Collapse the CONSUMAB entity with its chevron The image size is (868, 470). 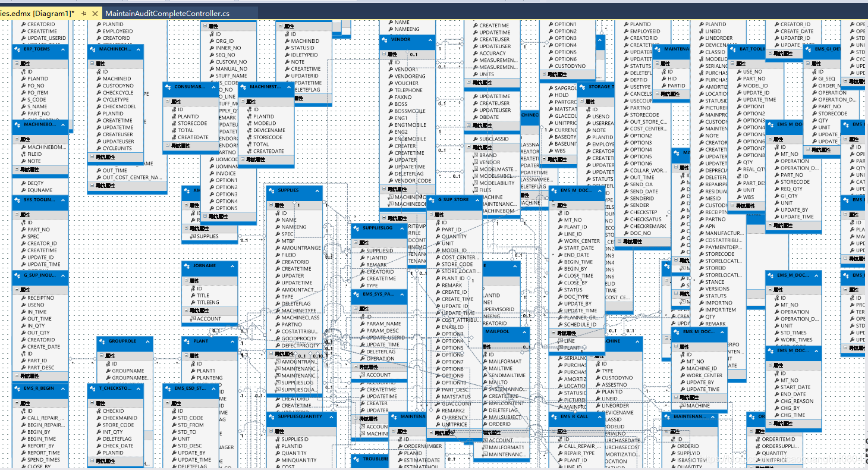(214, 87)
